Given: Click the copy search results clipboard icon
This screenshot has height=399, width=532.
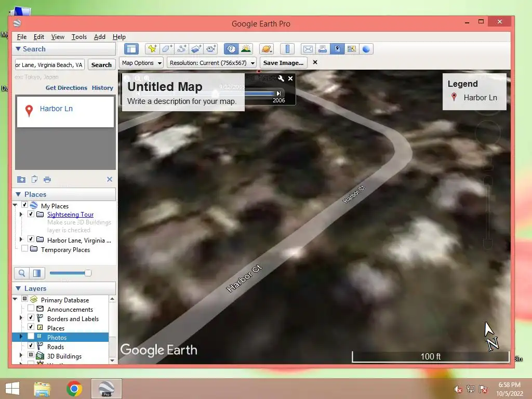Looking at the screenshot, I should tap(34, 179).
